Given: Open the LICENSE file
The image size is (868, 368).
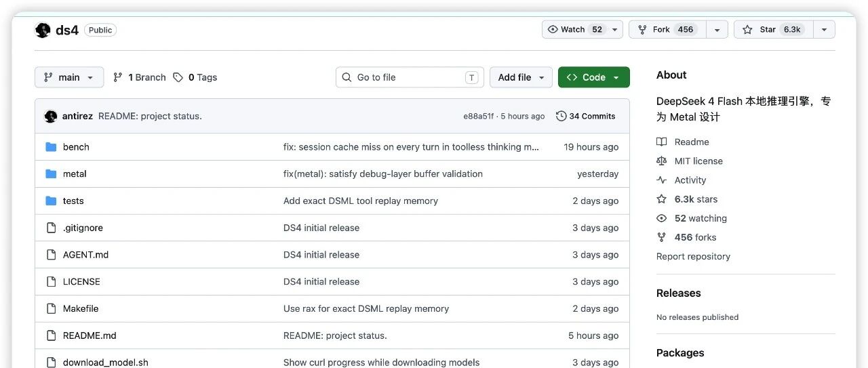Looking at the screenshot, I should coord(81,281).
